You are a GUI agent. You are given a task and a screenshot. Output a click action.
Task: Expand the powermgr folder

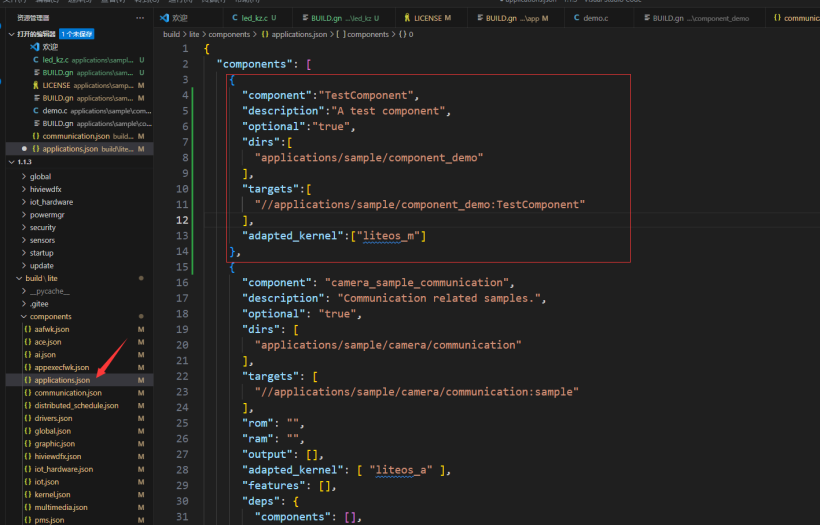[24, 214]
